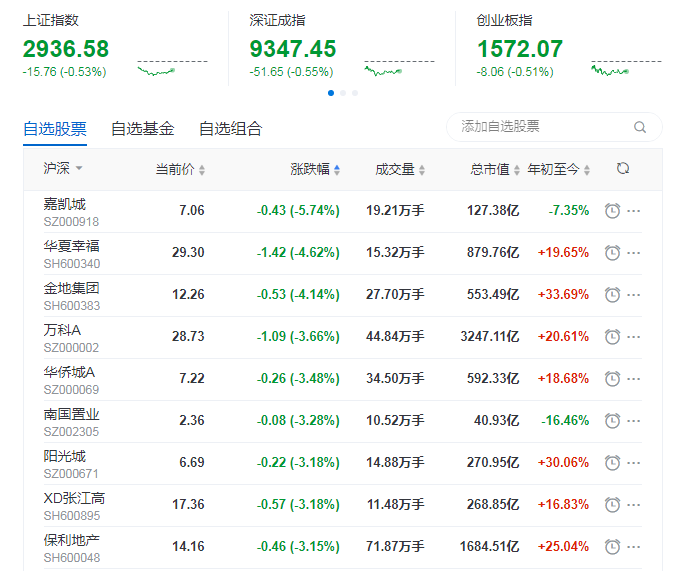Open more options for XD张江高
Image resolution: width=688 pixels, height=571 pixels.
[x=634, y=505]
